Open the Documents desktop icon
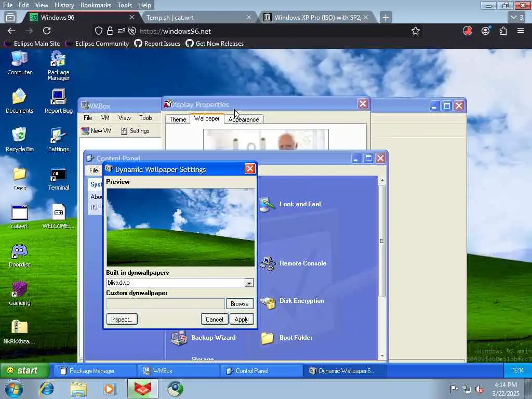The width and height of the screenshot is (532, 399). coord(19,101)
